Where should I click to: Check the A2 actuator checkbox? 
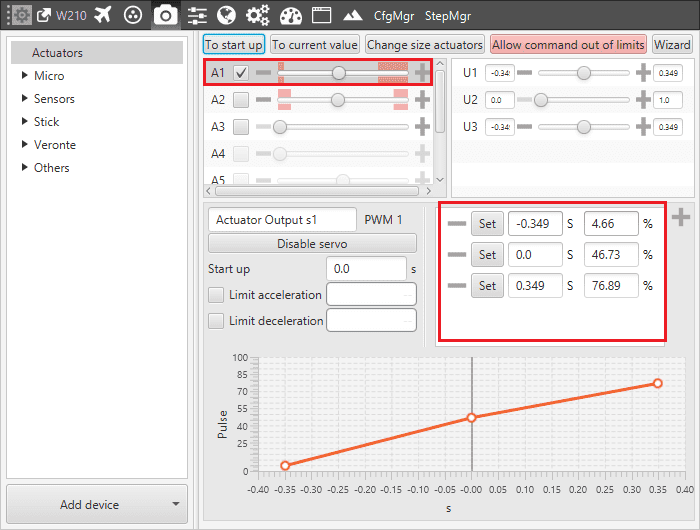(x=241, y=100)
